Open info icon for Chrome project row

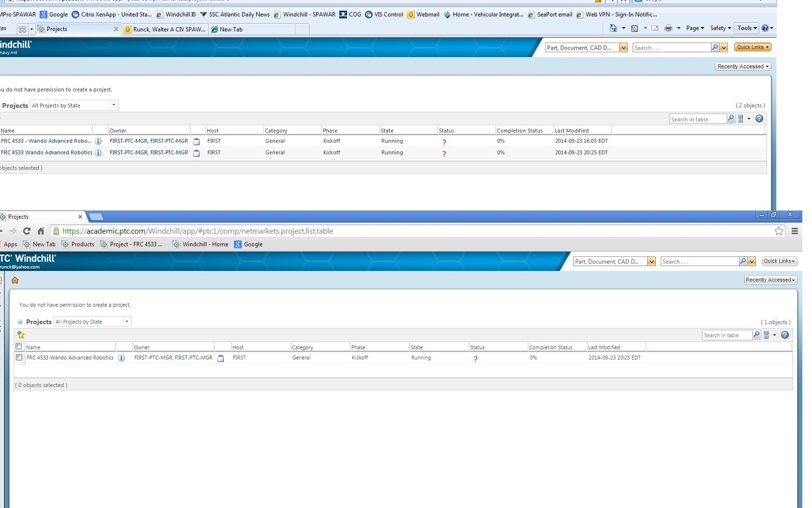click(x=121, y=358)
